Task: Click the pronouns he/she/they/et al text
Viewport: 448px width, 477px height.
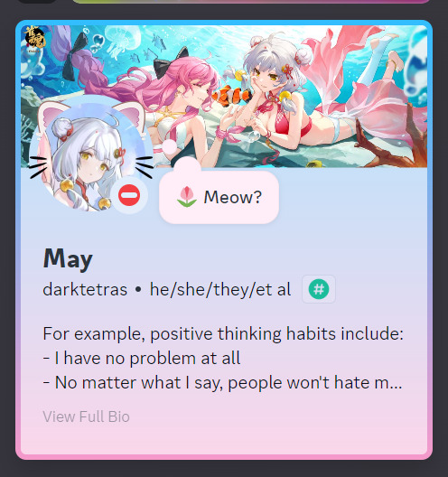Action: pyautogui.click(x=220, y=289)
